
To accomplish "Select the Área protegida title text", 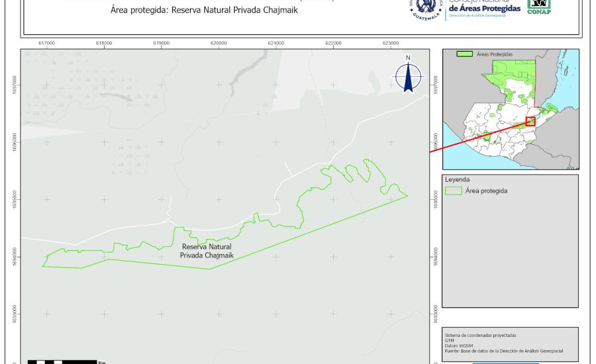I will point(204,11).
